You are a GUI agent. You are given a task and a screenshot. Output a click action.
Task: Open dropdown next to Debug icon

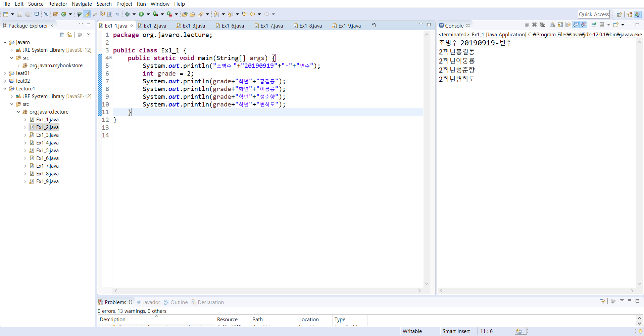coord(134,14)
